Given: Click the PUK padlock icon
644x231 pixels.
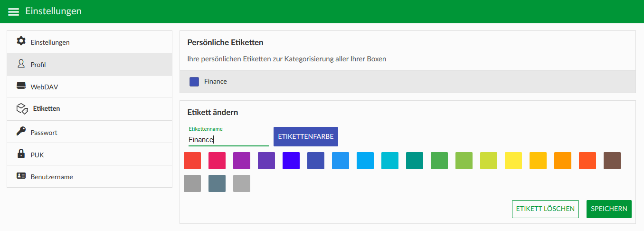Looking at the screenshot, I should tap(21, 154).
